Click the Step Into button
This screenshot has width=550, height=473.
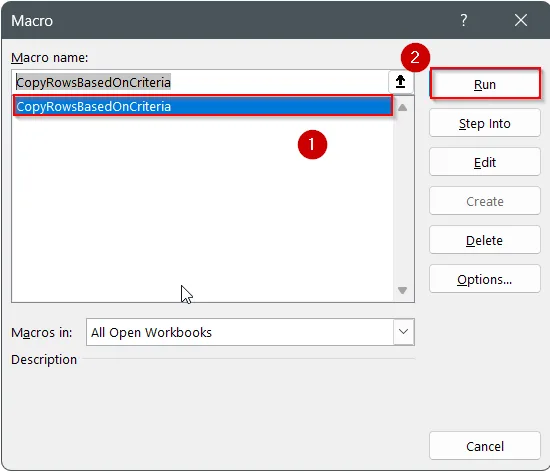(485, 123)
